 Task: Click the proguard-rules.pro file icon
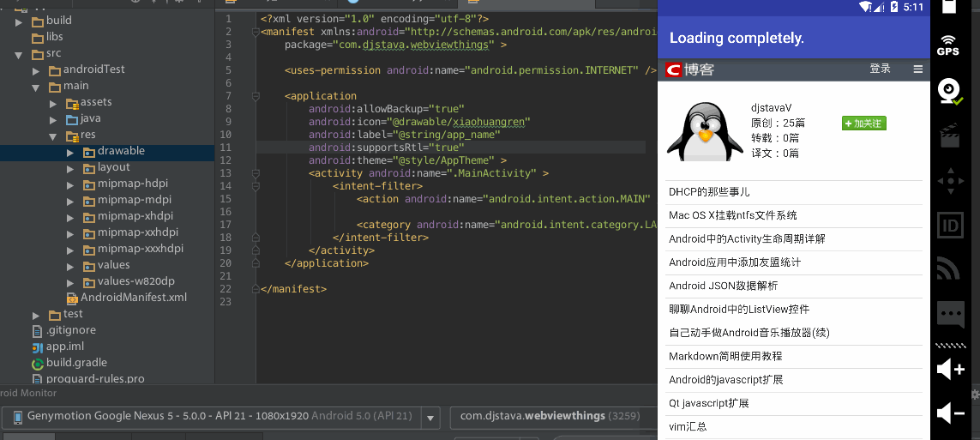[38, 379]
